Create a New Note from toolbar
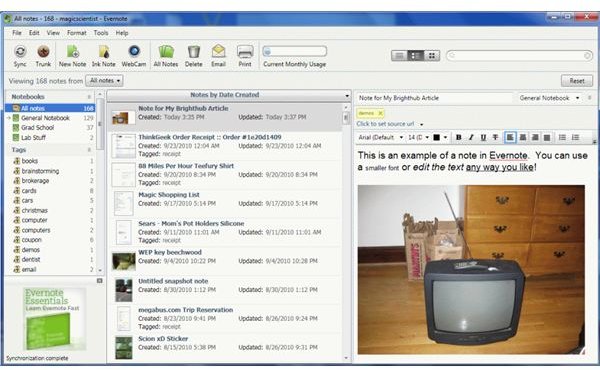 click(72, 56)
